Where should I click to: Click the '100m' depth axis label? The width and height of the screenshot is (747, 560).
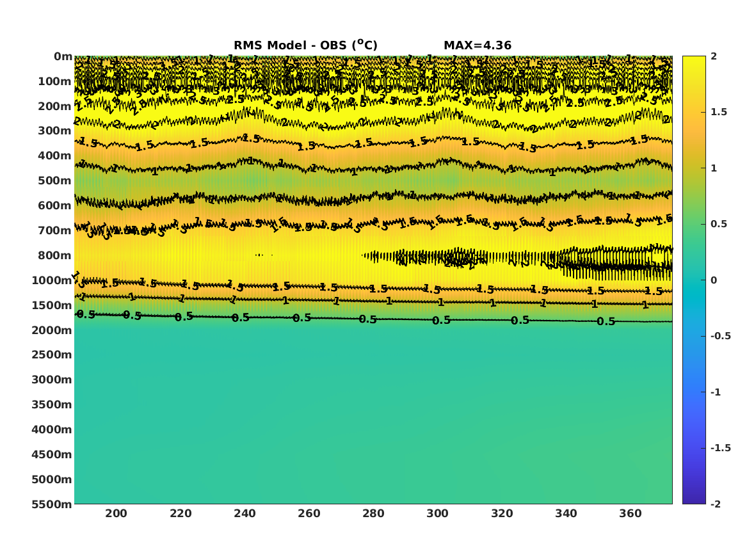tap(55, 81)
